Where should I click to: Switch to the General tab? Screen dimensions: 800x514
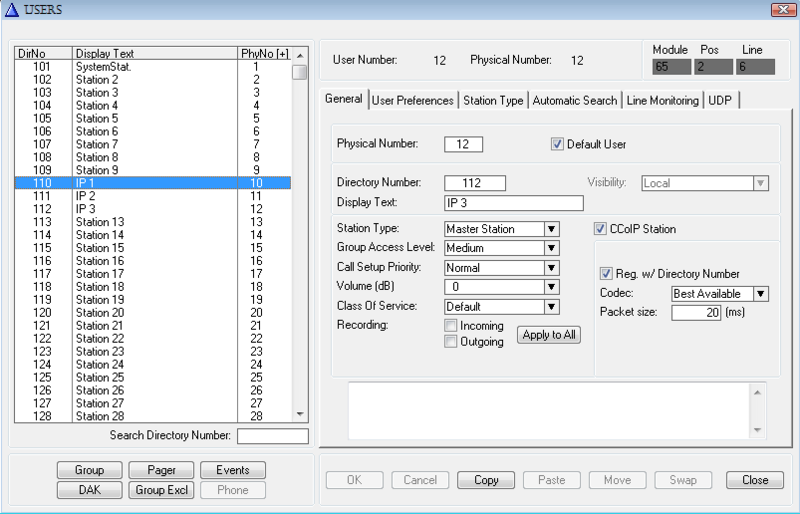343,99
